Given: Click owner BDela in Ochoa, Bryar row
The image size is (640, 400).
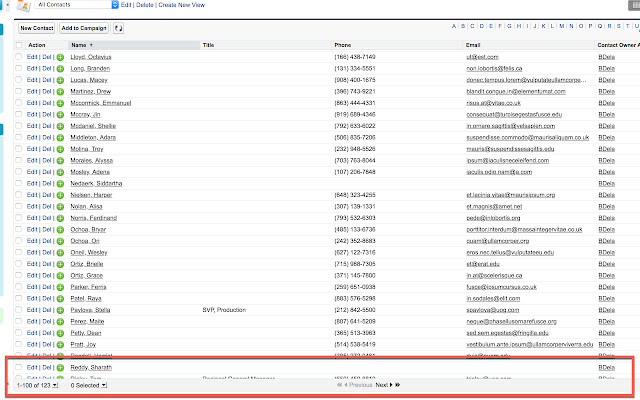Looking at the screenshot, I should point(607,229).
